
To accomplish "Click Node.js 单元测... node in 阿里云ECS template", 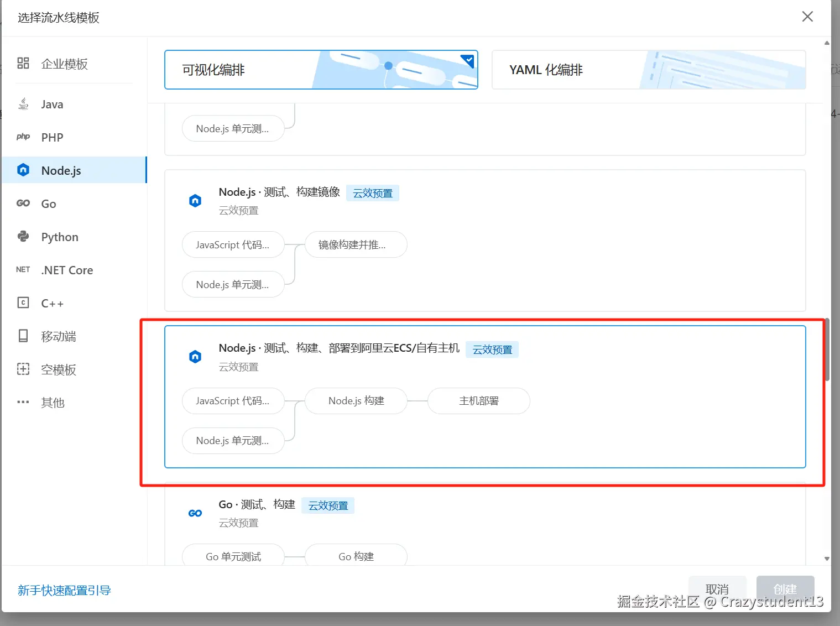I will coord(233,440).
